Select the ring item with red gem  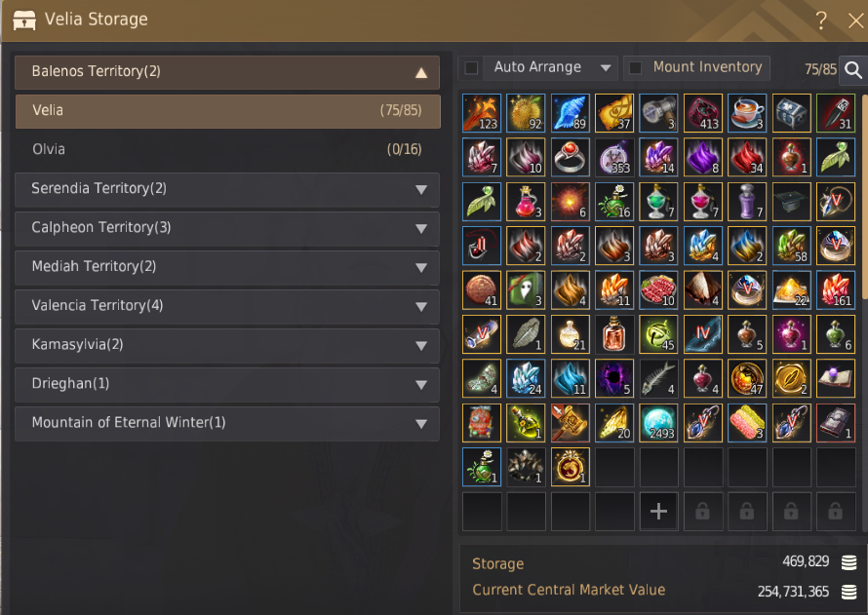571,158
